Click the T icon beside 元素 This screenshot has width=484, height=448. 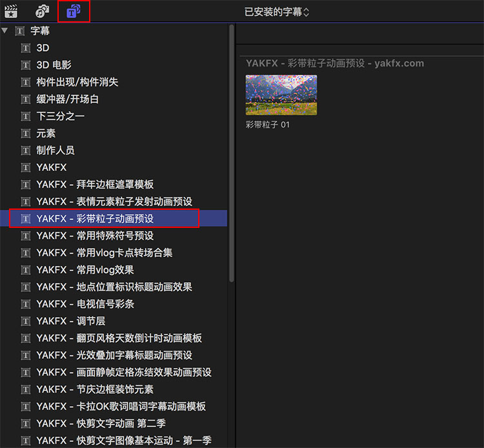click(26, 134)
